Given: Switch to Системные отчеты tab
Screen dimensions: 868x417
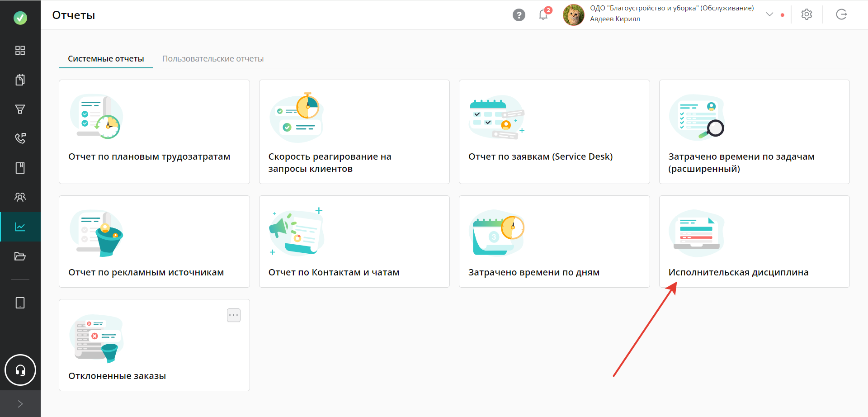Looking at the screenshot, I should pyautogui.click(x=106, y=59).
